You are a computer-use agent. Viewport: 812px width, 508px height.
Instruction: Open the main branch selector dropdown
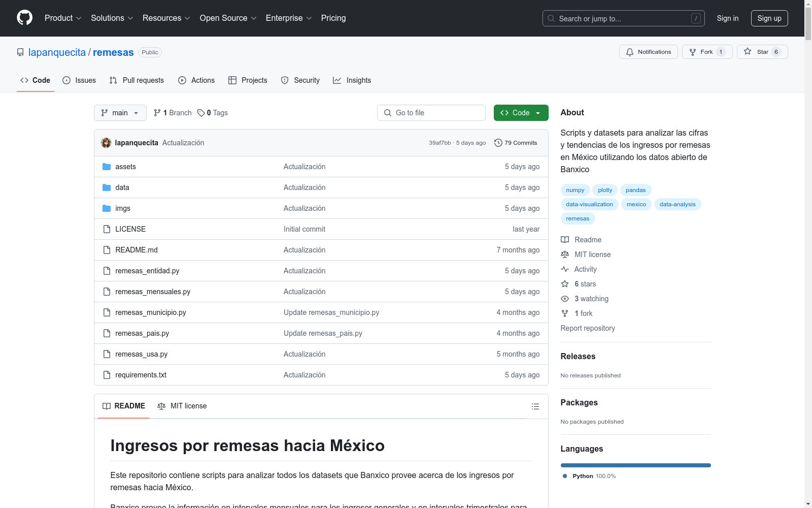click(x=120, y=113)
